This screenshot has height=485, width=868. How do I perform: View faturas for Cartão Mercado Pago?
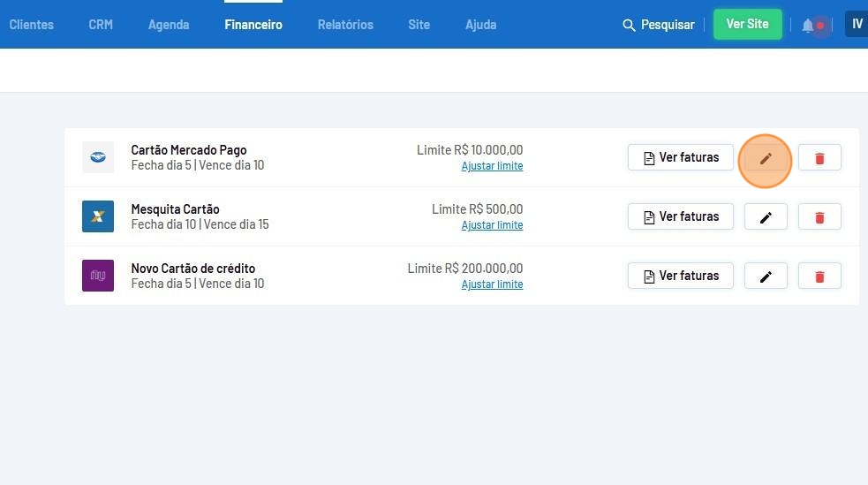point(680,157)
